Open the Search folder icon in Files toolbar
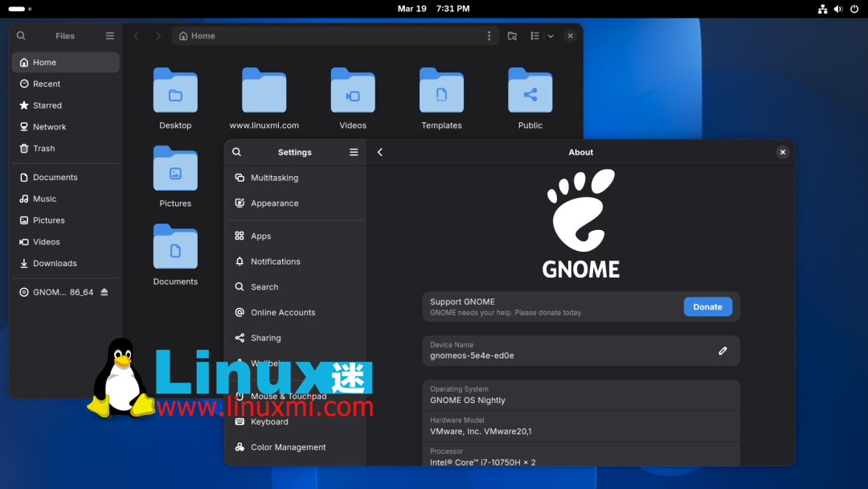The height and width of the screenshot is (489, 868). [x=512, y=35]
